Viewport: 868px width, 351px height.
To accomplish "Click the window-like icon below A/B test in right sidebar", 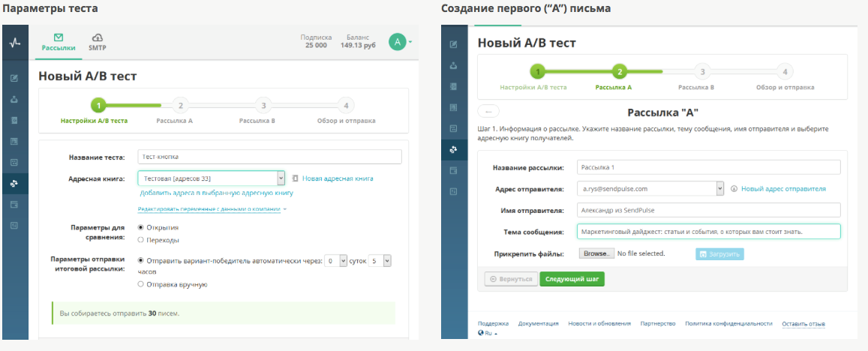I will 453,170.
